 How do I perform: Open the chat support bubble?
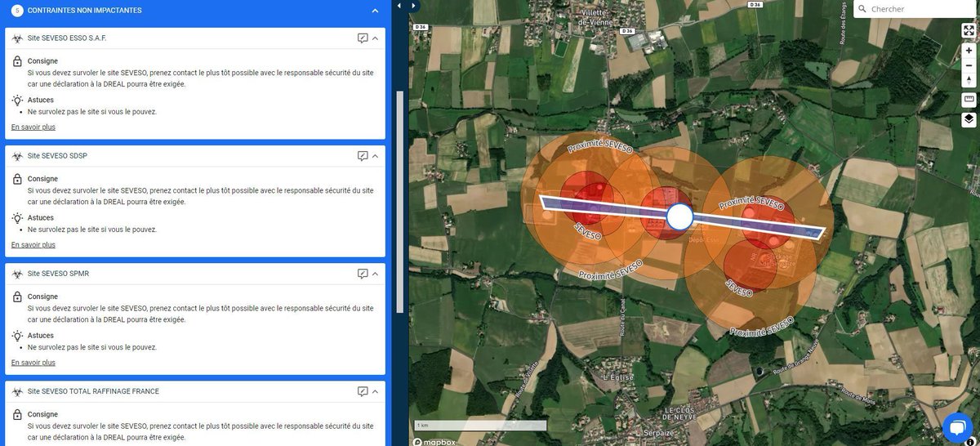click(958, 427)
